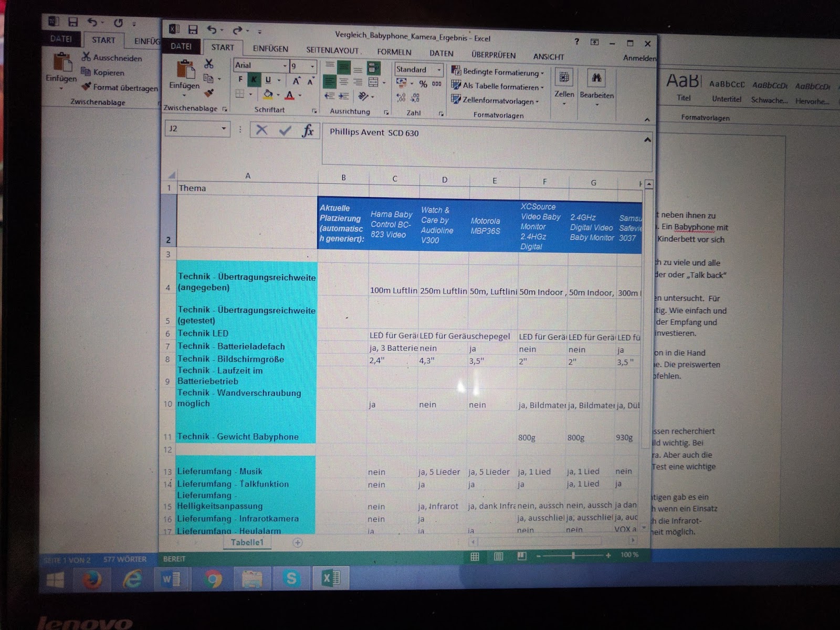
Task: Toggle underline (U) formatting in Excel
Action: point(268,80)
